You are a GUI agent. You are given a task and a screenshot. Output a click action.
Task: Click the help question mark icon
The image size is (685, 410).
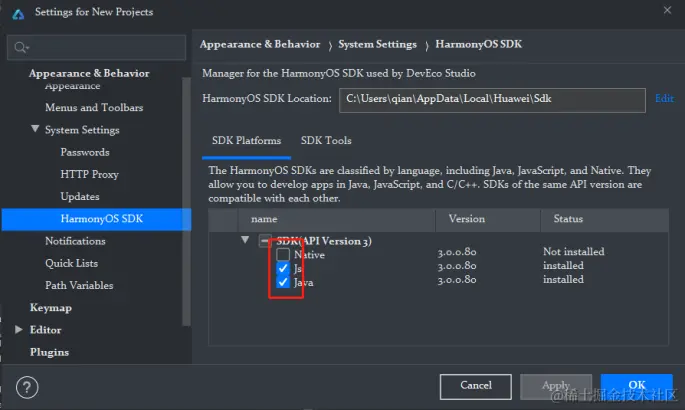[x=27, y=387]
